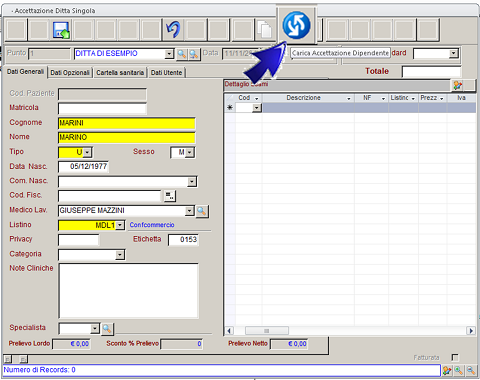Click the blue undo arrow toolbar icon
480x380 pixels.
point(173,29)
